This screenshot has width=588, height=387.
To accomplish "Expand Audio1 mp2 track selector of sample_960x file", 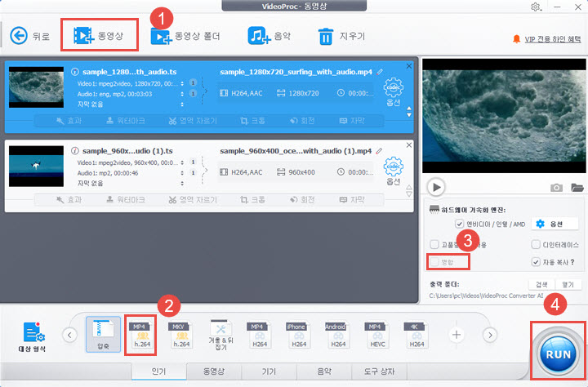I will 182,173.
